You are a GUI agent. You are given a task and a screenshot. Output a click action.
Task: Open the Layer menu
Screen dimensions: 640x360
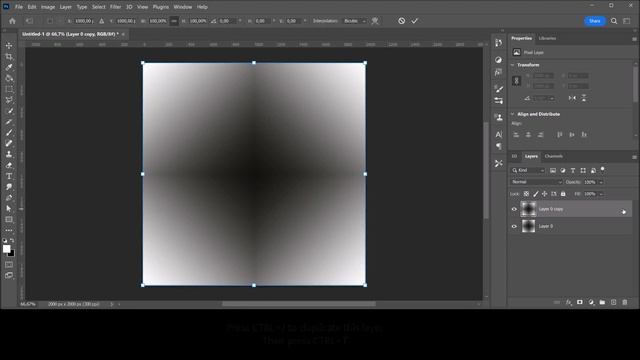65,7
